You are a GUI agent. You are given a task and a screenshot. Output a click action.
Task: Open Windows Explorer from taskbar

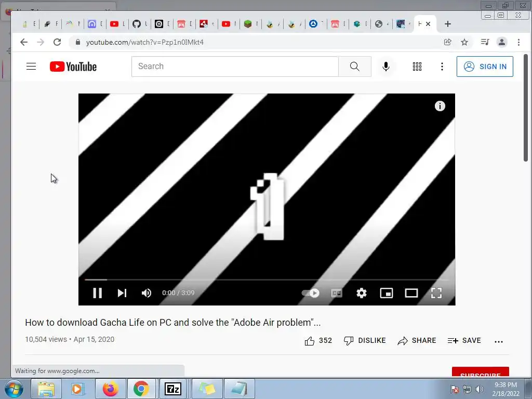(x=46, y=389)
